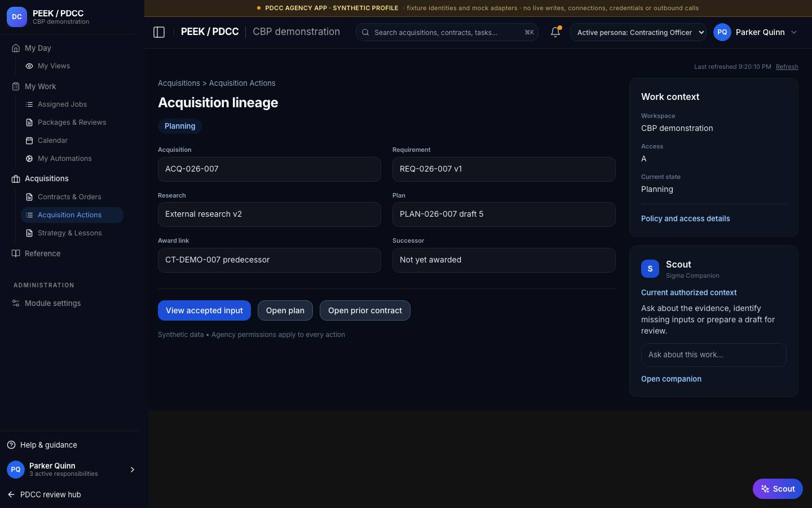Click the My Day home icon
This screenshot has height=508, width=812.
pos(16,48)
